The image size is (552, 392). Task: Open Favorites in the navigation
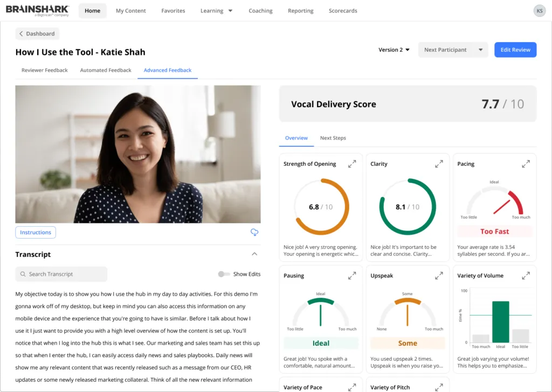173,11
